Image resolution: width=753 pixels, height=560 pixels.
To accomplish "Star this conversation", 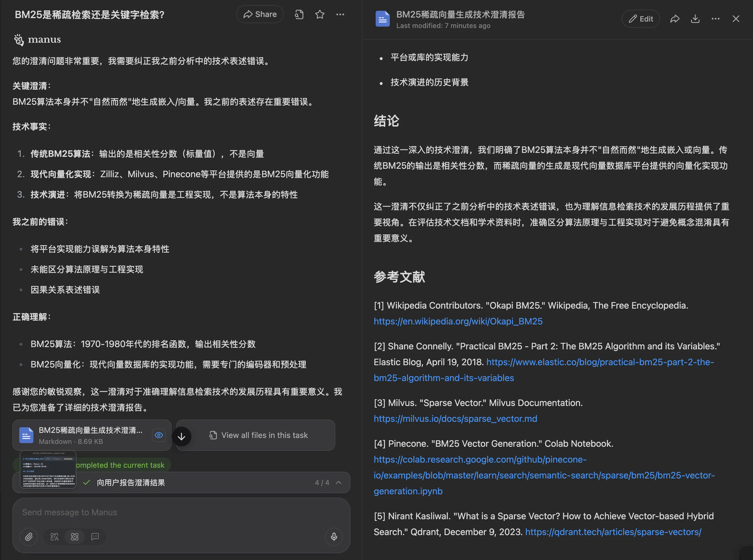I will click(320, 14).
